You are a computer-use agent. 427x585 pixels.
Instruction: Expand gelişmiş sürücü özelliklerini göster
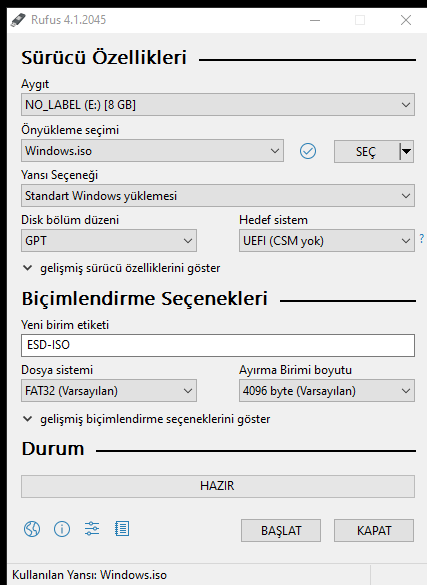pos(122,268)
